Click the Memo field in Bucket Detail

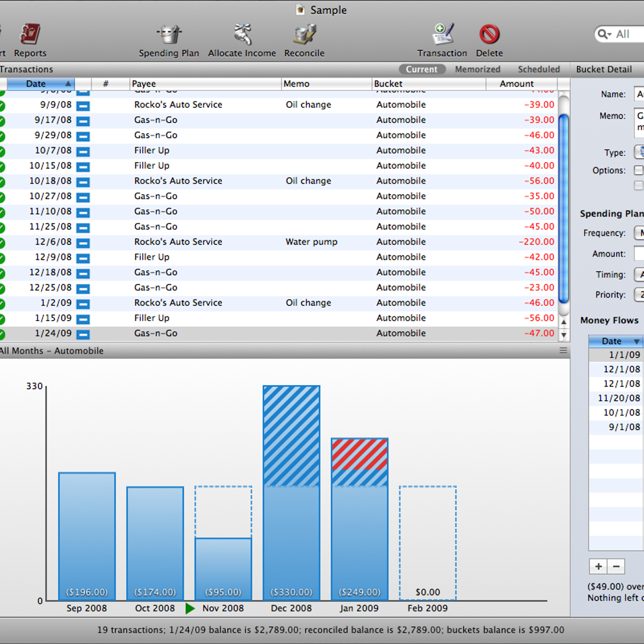point(639,122)
